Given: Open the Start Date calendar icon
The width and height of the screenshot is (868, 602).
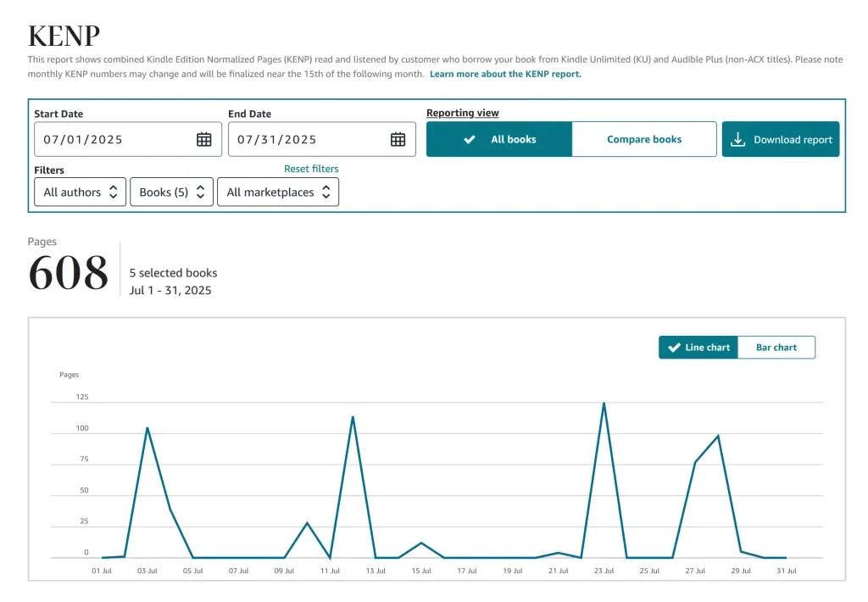Looking at the screenshot, I should [x=203, y=140].
